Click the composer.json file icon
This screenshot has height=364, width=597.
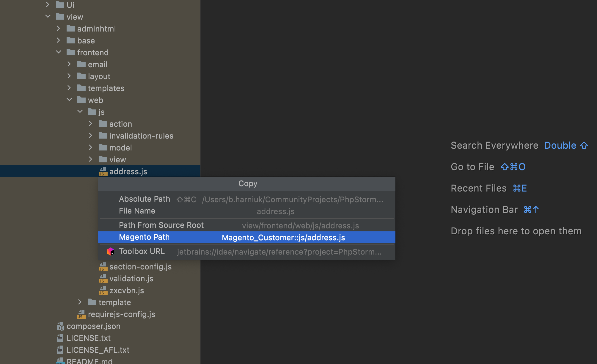(60, 326)
